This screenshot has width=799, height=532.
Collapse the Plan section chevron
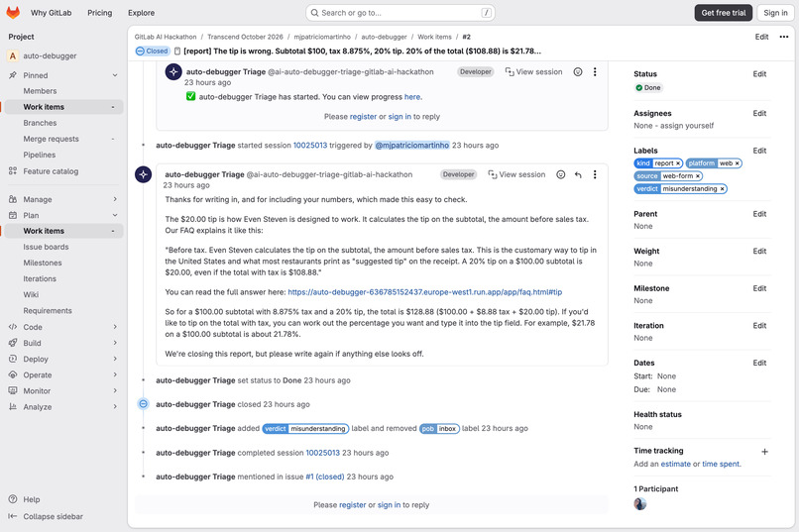tap(115, 215)
